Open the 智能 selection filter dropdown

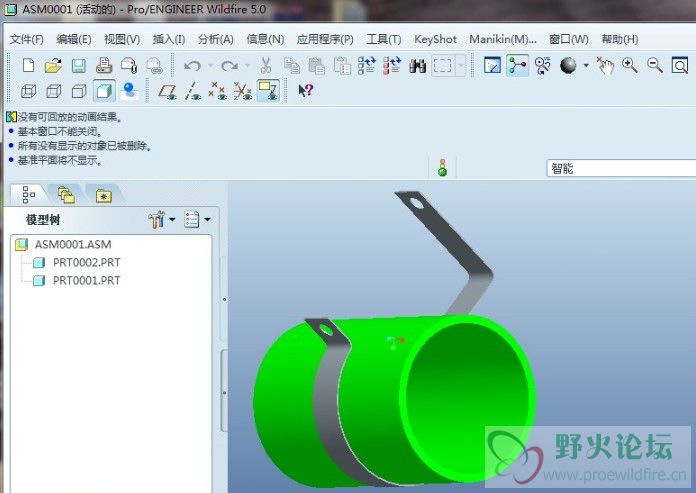pos(621,169)
